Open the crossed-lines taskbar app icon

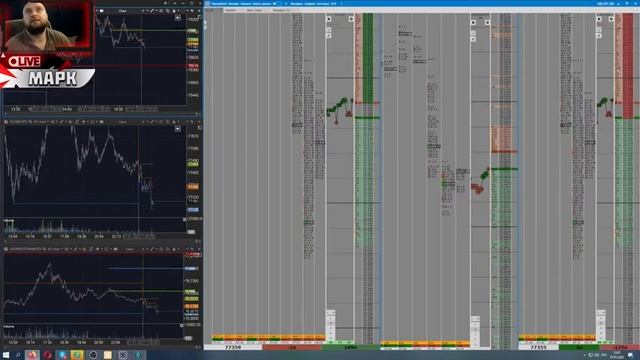[x=123, y=355]
